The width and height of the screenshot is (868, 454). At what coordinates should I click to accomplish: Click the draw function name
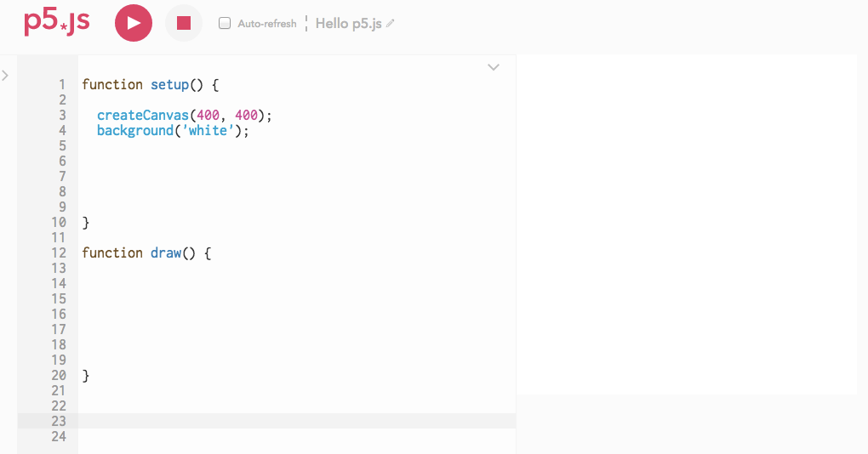[x=166, y=253]
